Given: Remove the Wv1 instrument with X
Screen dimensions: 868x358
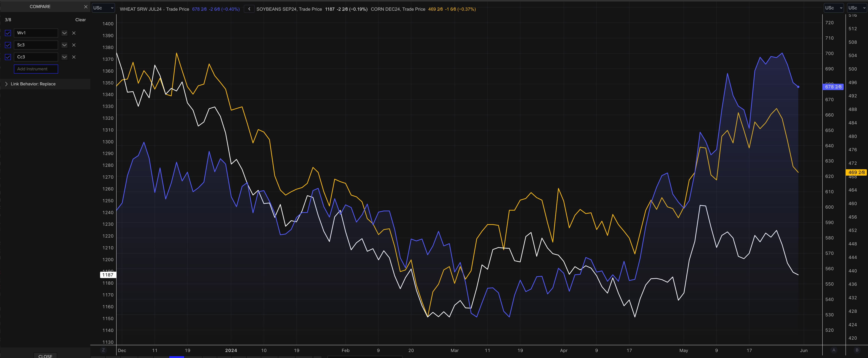Looking at the screenshot, I should (74, 33).
